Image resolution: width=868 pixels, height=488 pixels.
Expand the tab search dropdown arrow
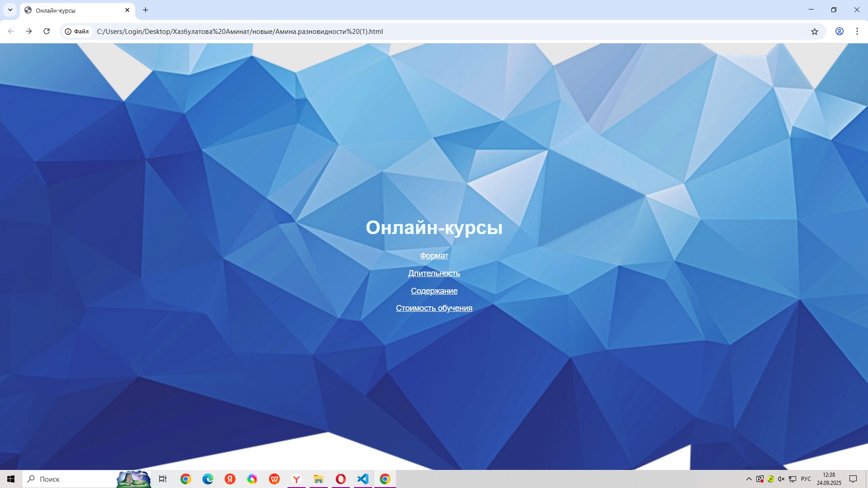point(10,10)
